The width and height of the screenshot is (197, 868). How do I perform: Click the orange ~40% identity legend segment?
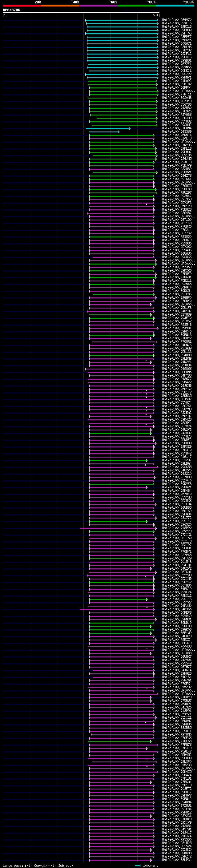[60, 6]
